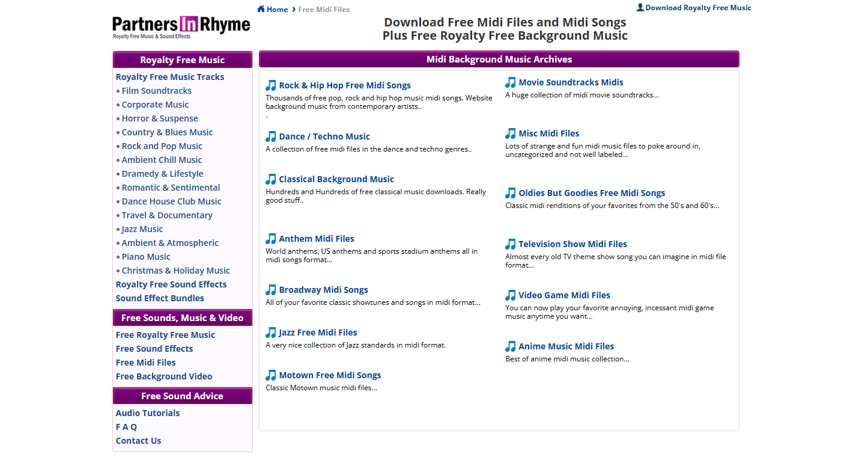868x463 pixels.
Task: Open the Jazz Free Midi Files collection
Action: click(x=317, y=332)
